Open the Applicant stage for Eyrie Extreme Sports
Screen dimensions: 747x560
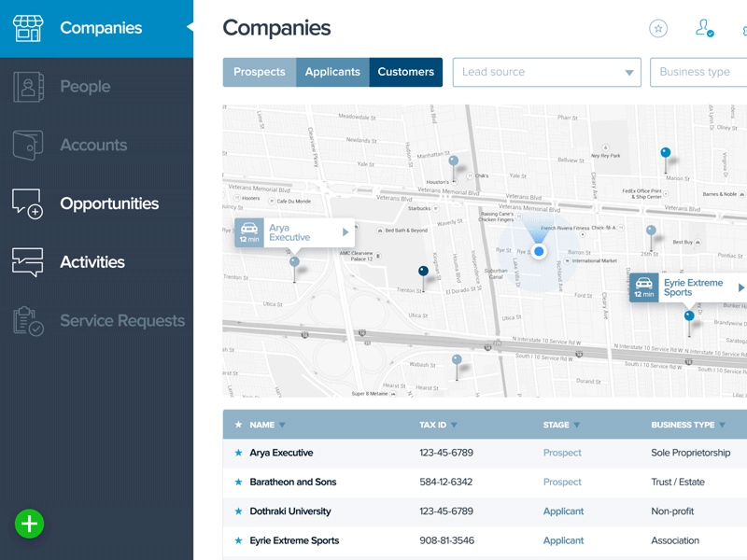(563, 540)
